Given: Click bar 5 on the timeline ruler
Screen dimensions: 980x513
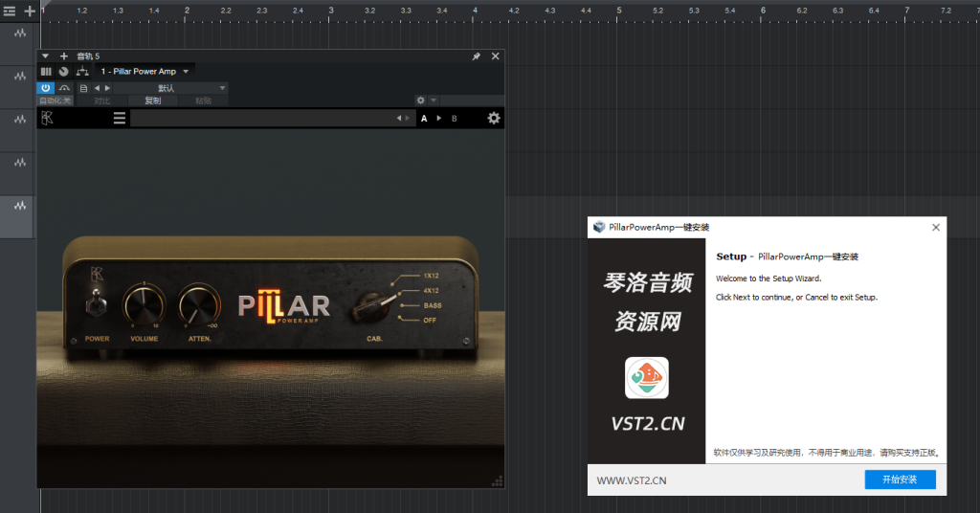Looking at the screenshot, I should 619,11.
